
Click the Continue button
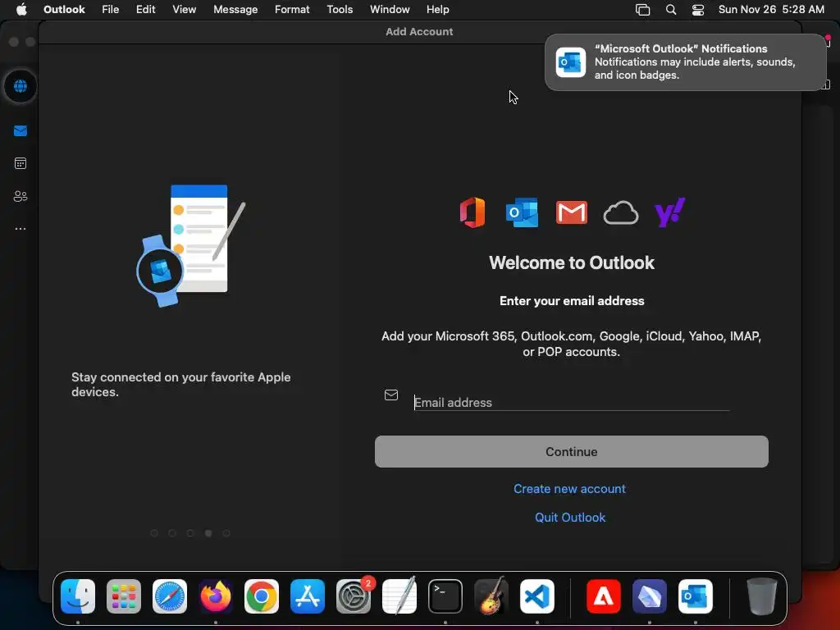[x=572, y=452]
